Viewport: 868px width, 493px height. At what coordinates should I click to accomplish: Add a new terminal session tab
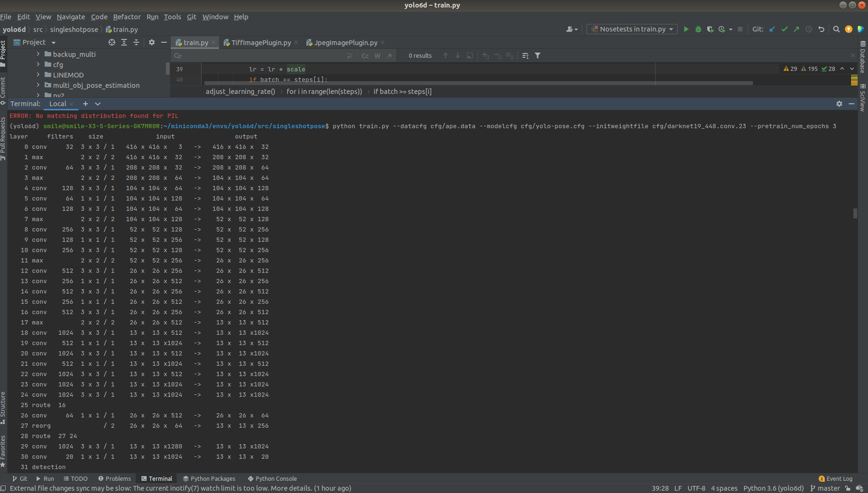[x=85, y=104]
